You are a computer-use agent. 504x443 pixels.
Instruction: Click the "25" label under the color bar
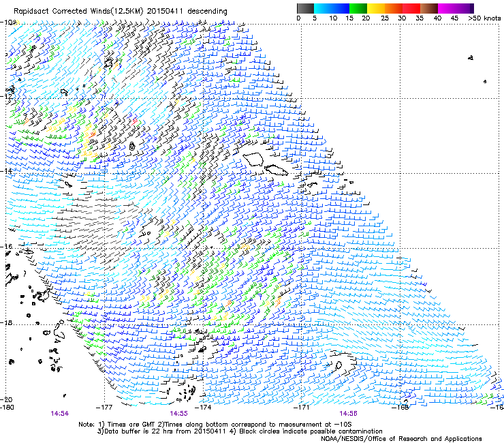pyautogui.click(x=385, y=18)
